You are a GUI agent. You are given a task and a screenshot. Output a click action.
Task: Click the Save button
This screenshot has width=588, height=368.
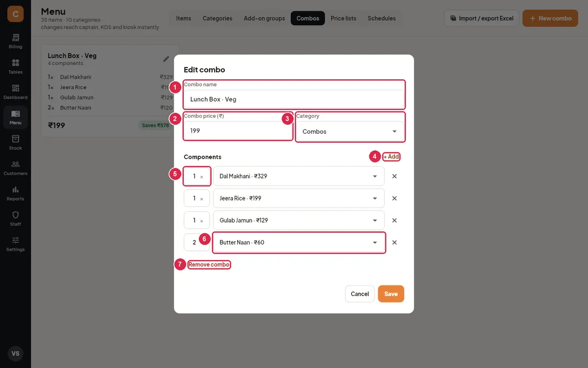click(x=391, y=294)
